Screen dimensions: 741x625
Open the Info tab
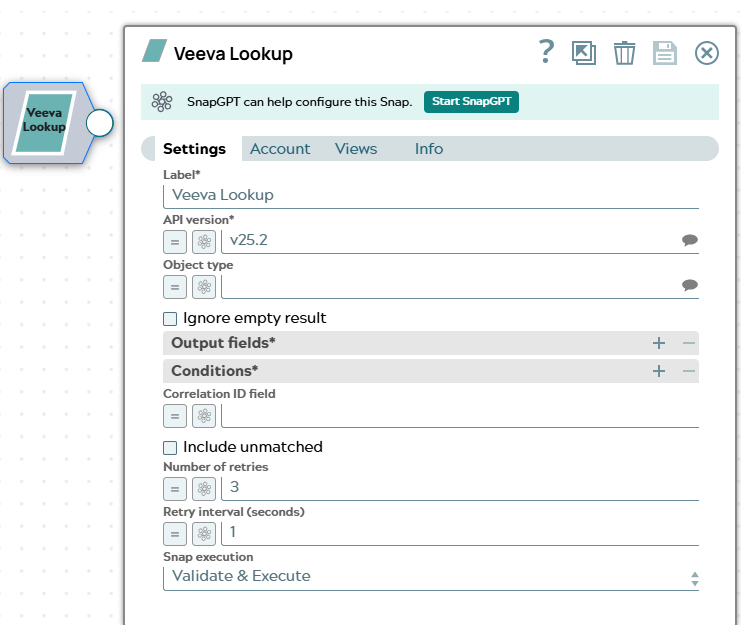pyautogui.click(x=429, y=149)
